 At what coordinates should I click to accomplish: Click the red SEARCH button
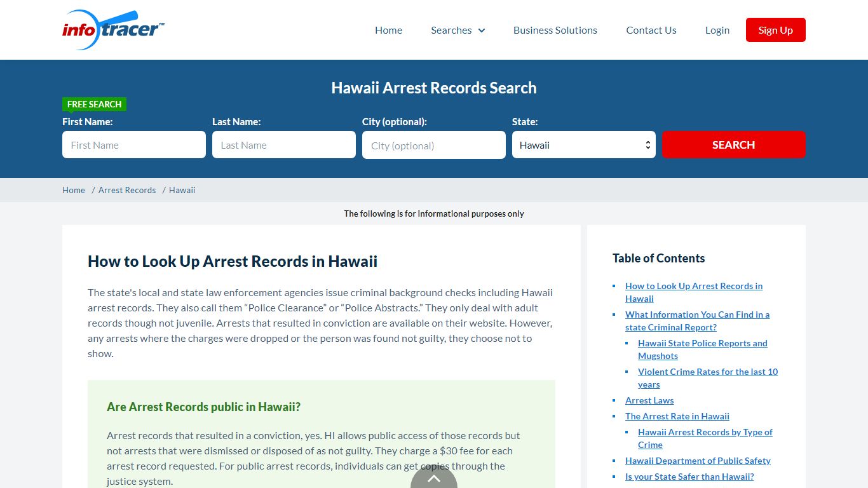734,144
